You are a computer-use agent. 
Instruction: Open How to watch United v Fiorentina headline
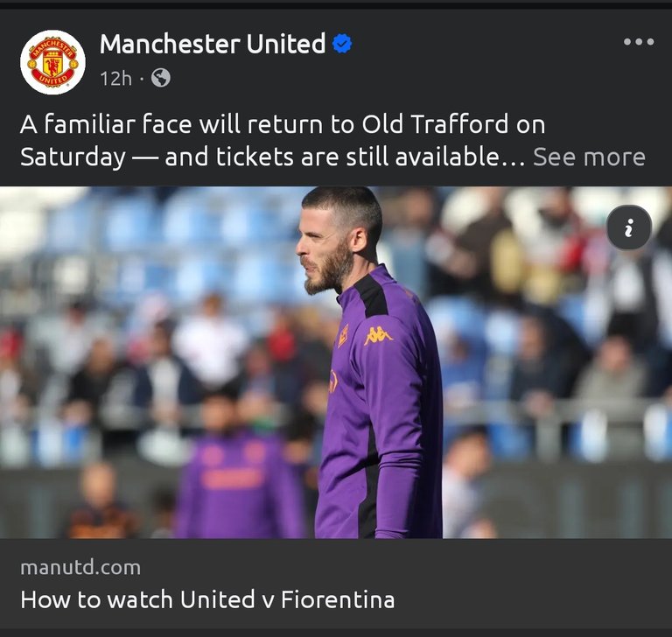(207, 599)
